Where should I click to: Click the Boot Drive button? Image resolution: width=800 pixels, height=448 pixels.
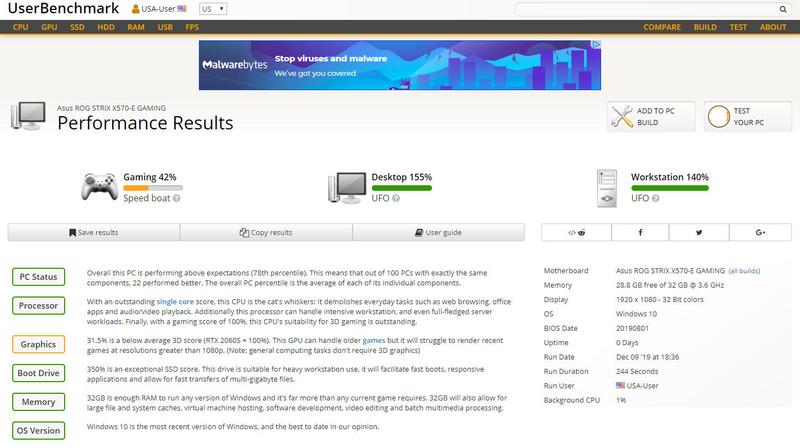pos(38,373)
